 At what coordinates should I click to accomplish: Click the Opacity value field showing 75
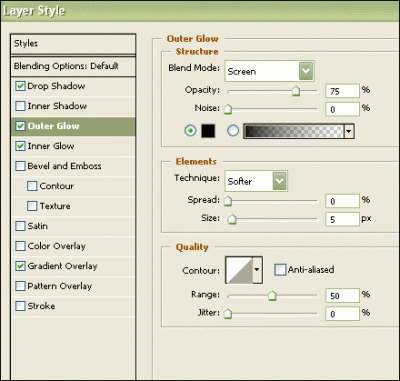click(342, 91)
